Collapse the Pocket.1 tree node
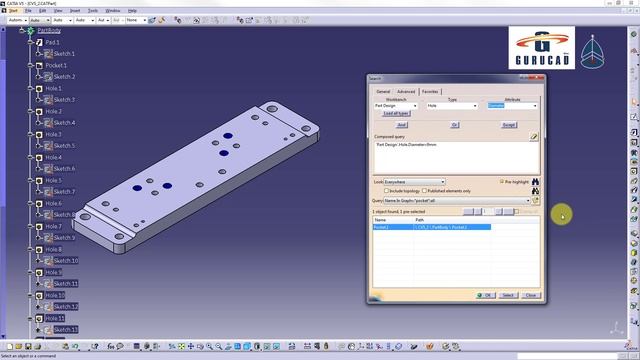Image resolution: width=640 pixels, height=360 pixels. click(30, 65)
